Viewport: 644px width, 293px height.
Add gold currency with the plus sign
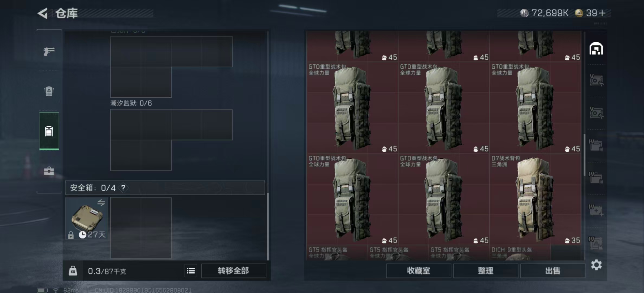pos(602,13)
